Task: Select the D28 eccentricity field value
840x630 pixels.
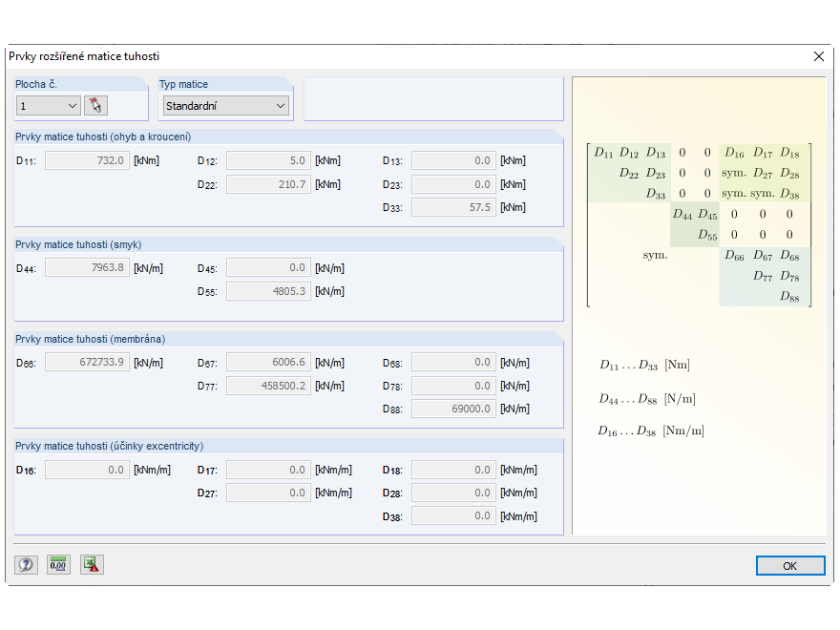Action: click(453, 493)
